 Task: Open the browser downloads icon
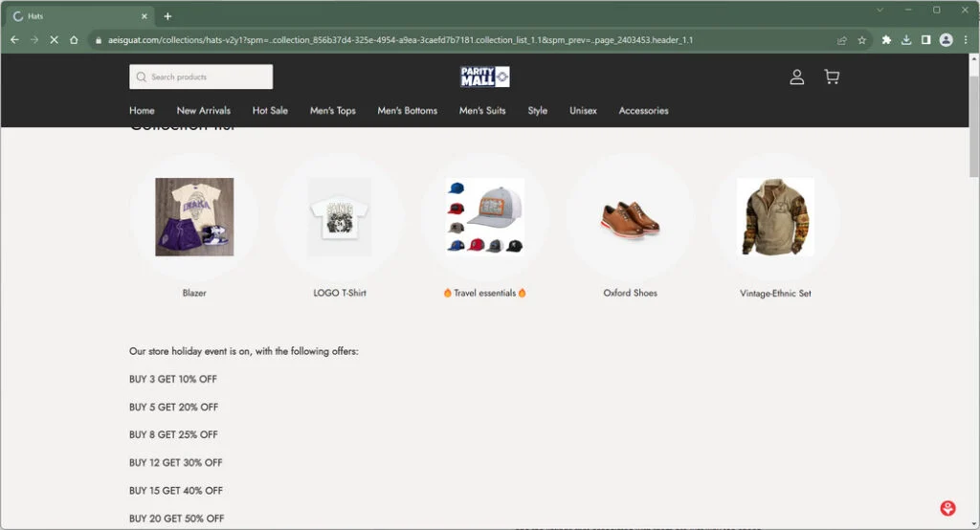tap(906, 40)
